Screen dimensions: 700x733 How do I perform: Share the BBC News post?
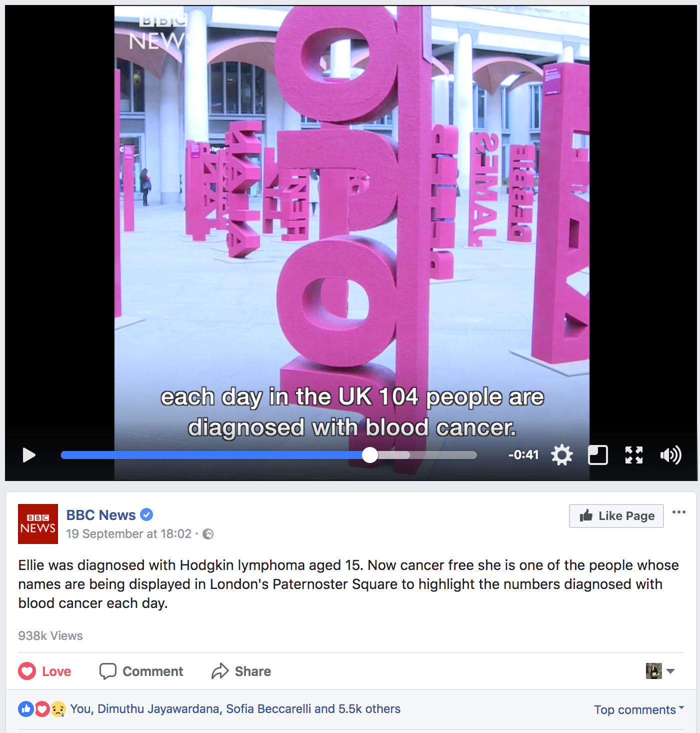click(241, 671)
